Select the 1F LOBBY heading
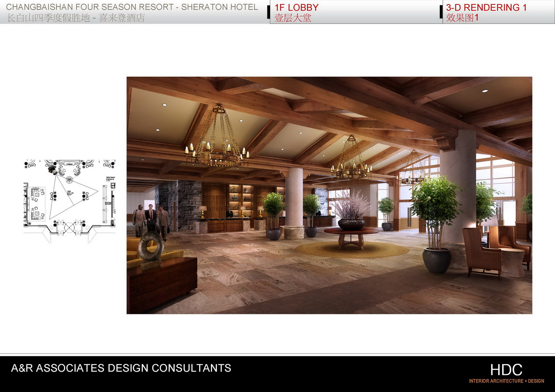 [x=296, y=7]
